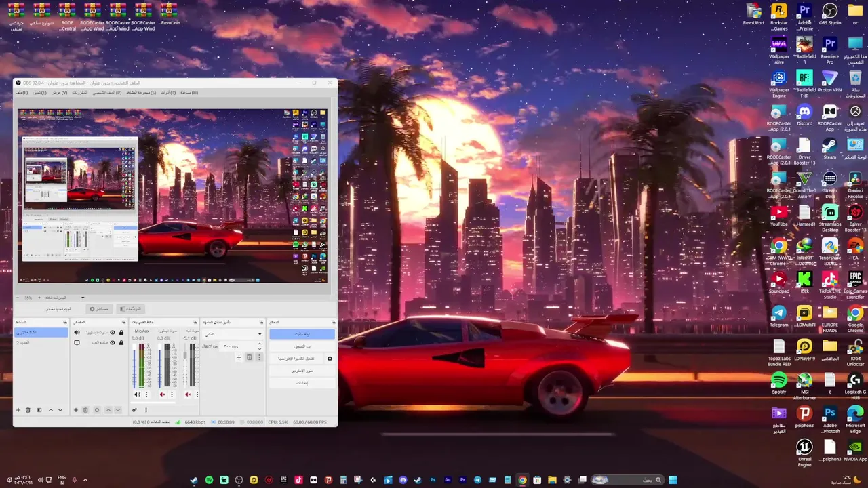Screen dimensions: 868x488
Task: Open Scene Collection (S) menu in OBS
Action: click(140, 92)
